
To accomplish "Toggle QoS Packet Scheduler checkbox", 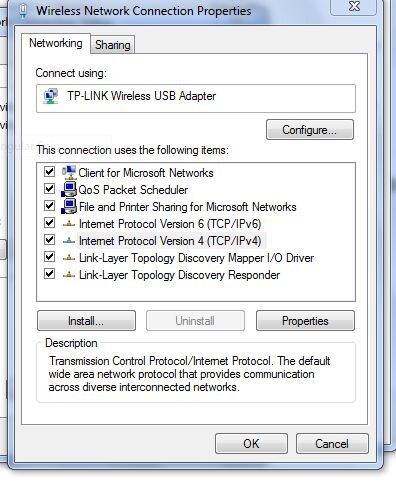I will pyautogui.click(x=50, y=189).
